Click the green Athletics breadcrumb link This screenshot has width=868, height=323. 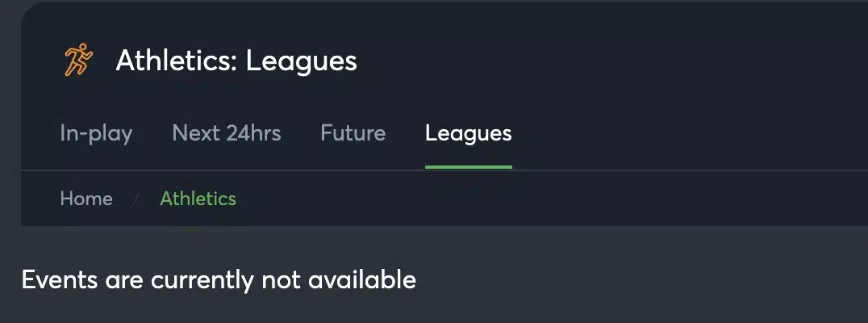[x=198, y=199]
